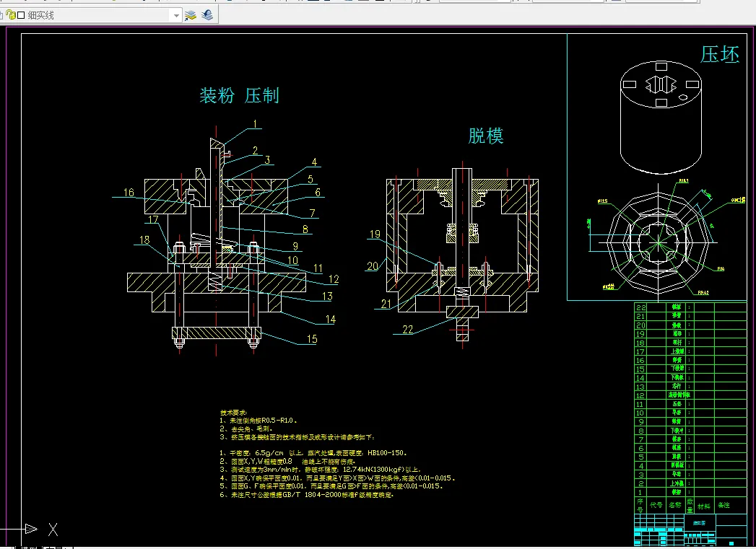Click balloon 22 under the demolding view
This screenshot has height=549, width=756.
pos(407,329)
